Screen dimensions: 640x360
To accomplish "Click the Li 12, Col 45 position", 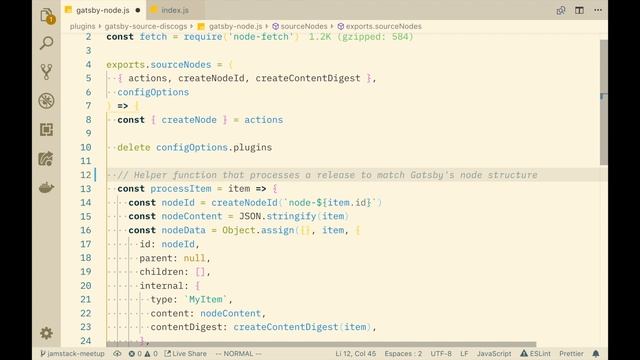I will (x=356, y=353).
